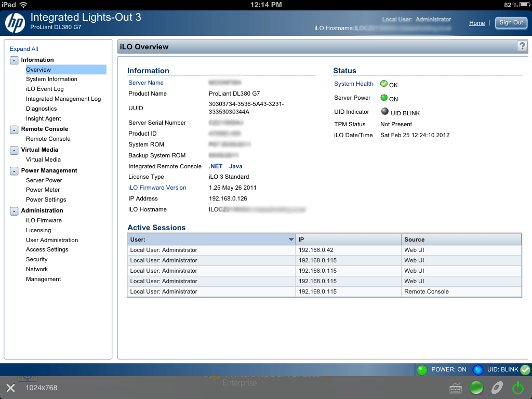Launch the .NET Integrated Remote Console

(x=216, y=166)
